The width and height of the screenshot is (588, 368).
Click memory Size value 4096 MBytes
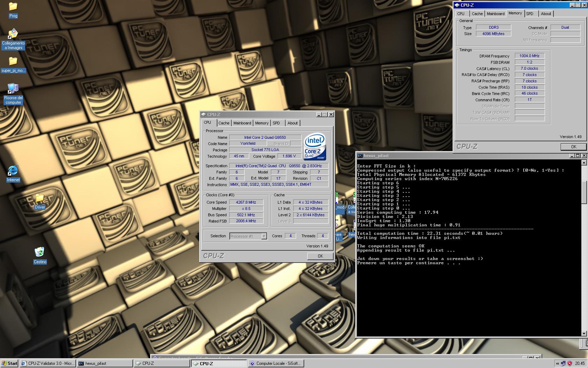coord(493,34)
